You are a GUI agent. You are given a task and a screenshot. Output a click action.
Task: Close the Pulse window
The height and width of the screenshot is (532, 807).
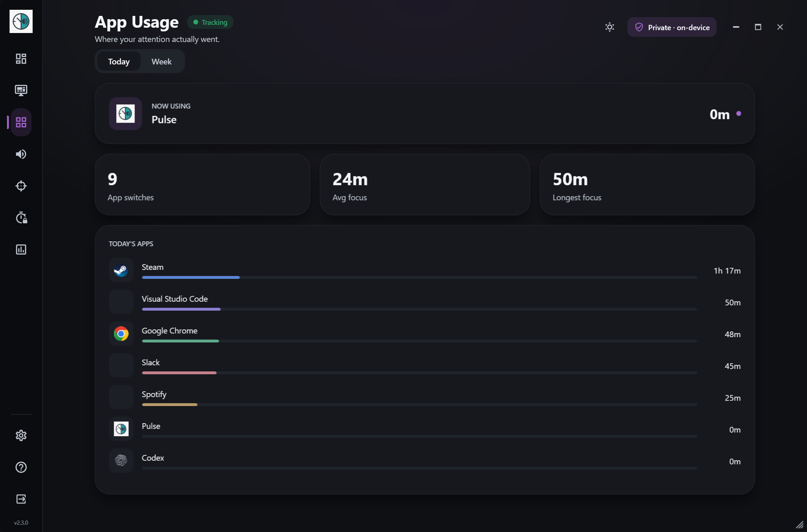pyautogui.click(x=780, y=27)
